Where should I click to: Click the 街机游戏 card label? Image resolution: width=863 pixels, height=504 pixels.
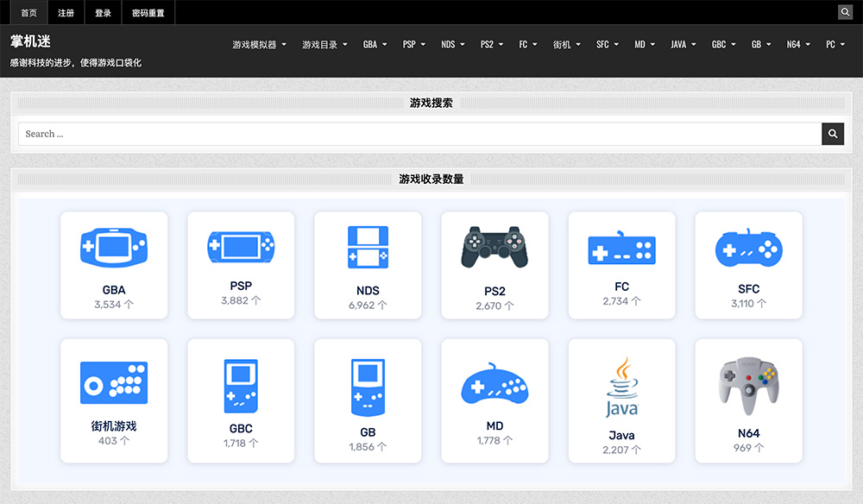tap(114, 425)
